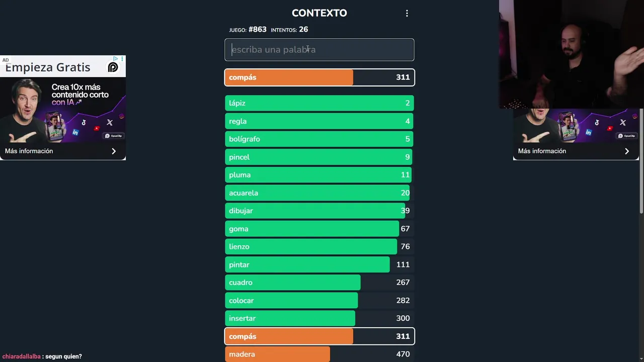The width and height of the screenshot is (644, 362).
Task: Click the highlighted 'compás' row under input
Action: 319,77
